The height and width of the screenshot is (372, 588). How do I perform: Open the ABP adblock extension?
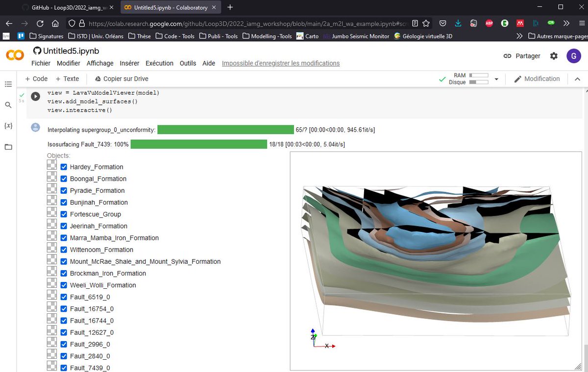489,23
